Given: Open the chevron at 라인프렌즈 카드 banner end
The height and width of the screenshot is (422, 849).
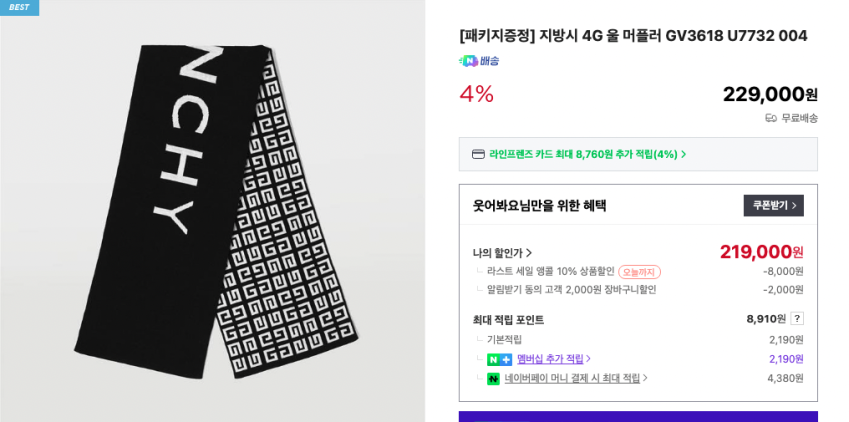Looking at the screenshot, I should 684,154.
